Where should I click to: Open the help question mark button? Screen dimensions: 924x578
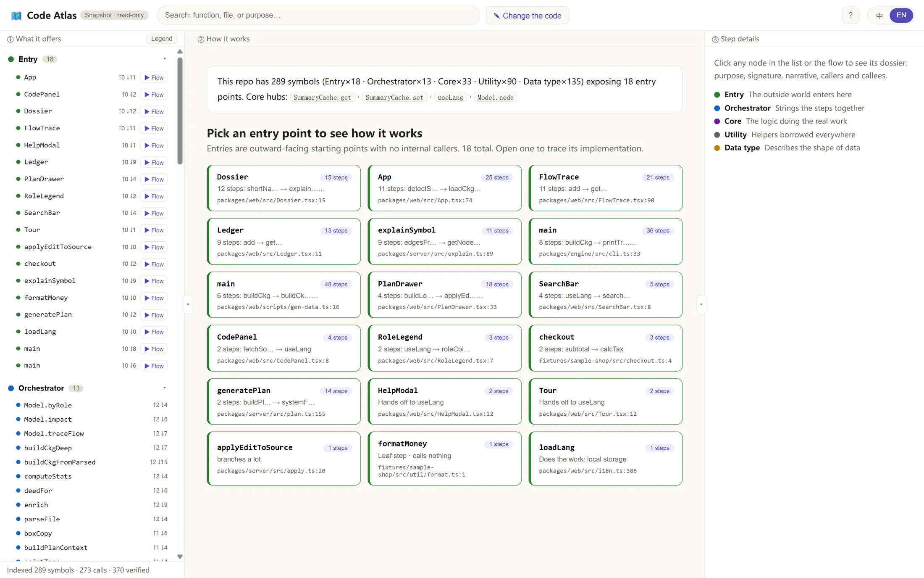coord(850,15)
